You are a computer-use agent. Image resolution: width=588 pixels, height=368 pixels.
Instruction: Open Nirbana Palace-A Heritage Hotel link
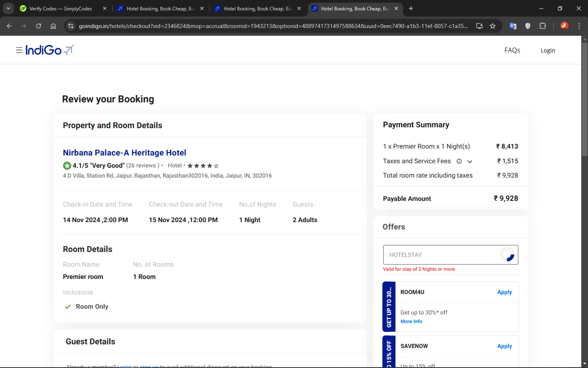tap(125, 153)
